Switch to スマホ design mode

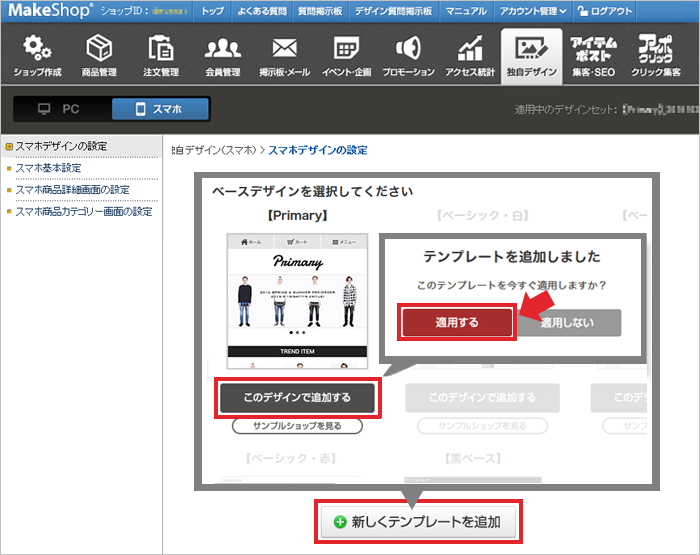(160, 109)
